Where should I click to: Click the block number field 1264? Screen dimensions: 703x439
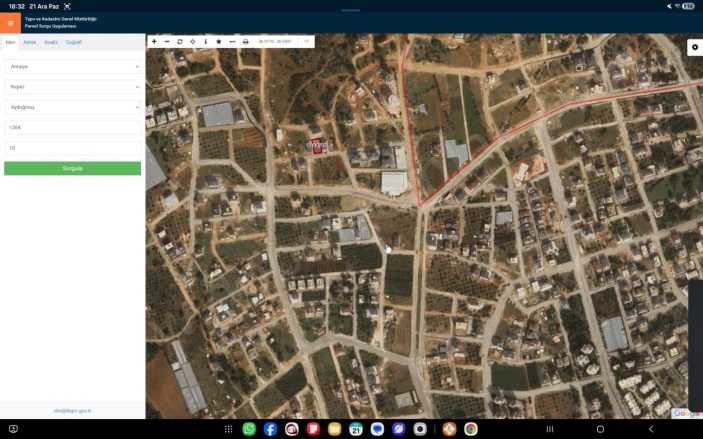click(x=72, y=128)
